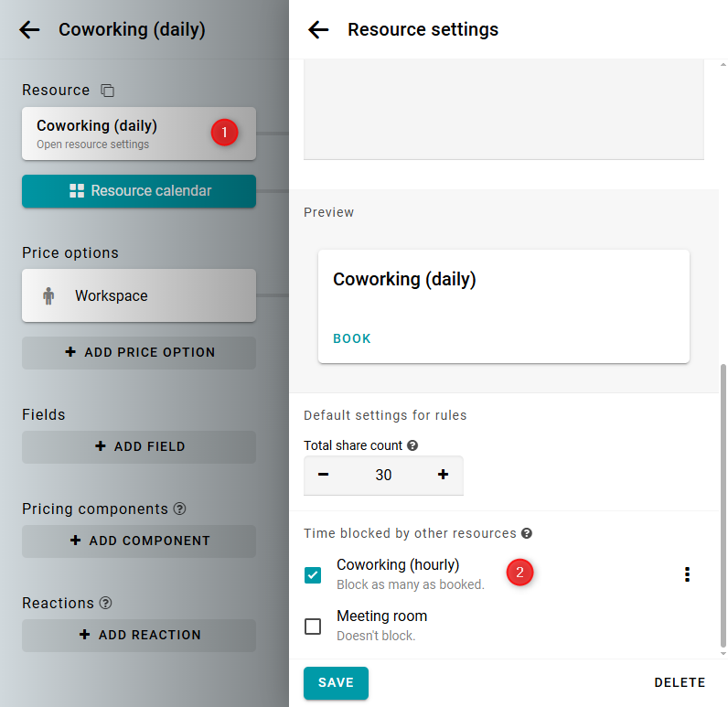Select the Workspace price option
Screen dimensions: 728x707
pyautogui.click(x=139, y=295)
